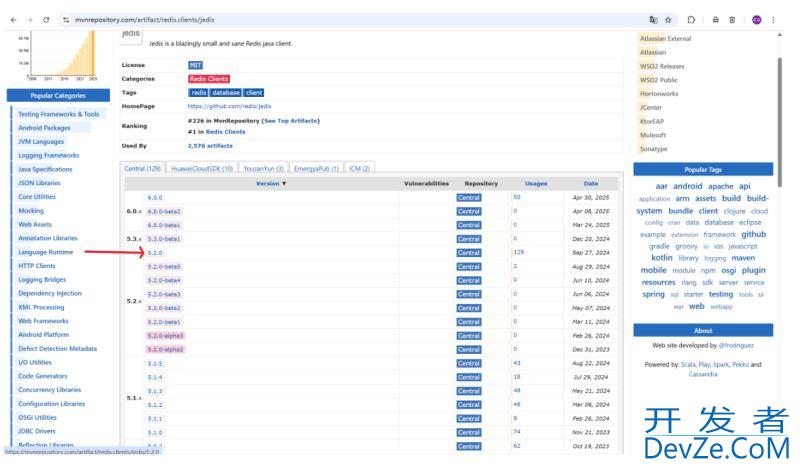The height and width of the screenshot is (470, 800).
Task: Click the Central badge in the 5.2.0 row
Action: (x=469, y=253)
